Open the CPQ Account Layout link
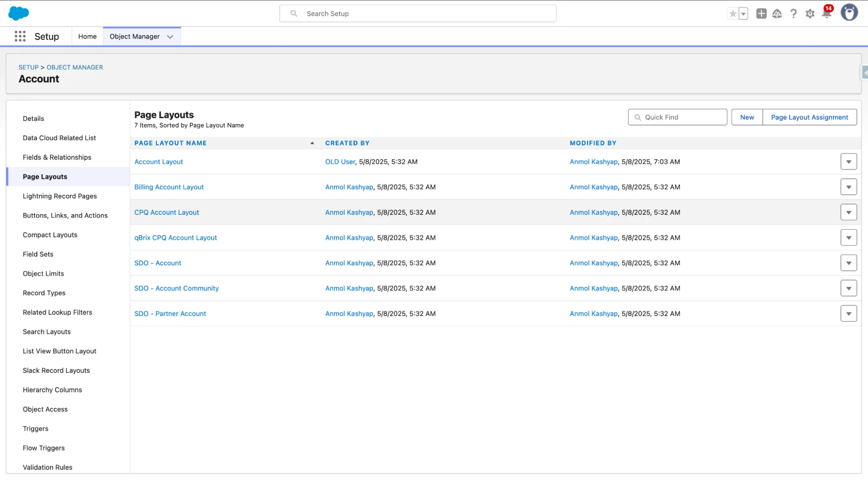868x480 pixels. (167, 213)
